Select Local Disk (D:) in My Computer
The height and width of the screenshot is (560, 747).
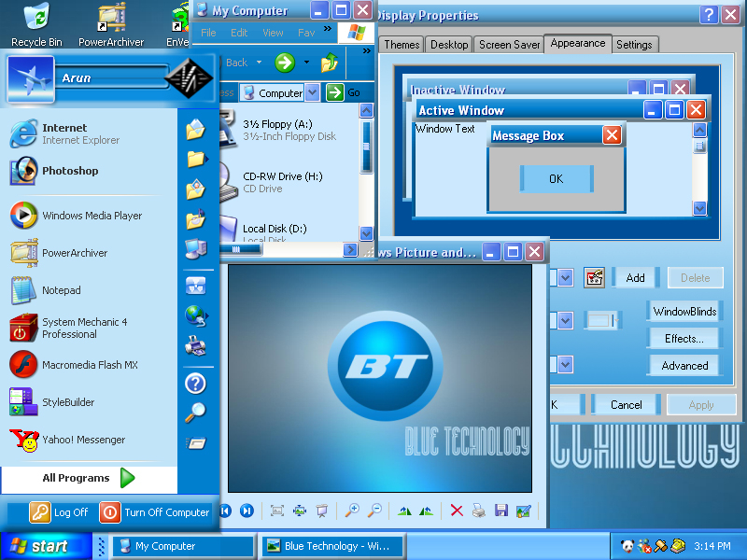click(275, 229)
